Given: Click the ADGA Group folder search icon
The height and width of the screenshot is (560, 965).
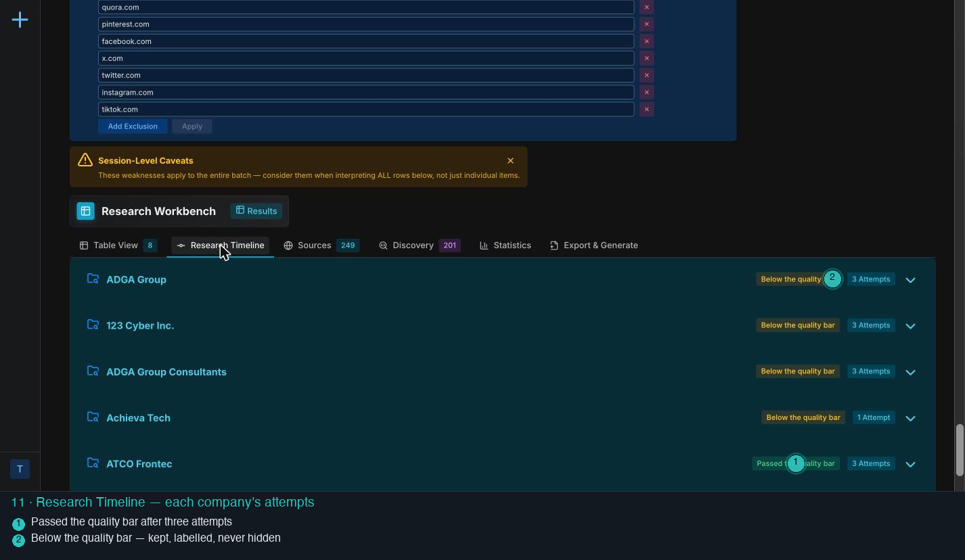Looking at the screenshot, I should coord(93,279).
